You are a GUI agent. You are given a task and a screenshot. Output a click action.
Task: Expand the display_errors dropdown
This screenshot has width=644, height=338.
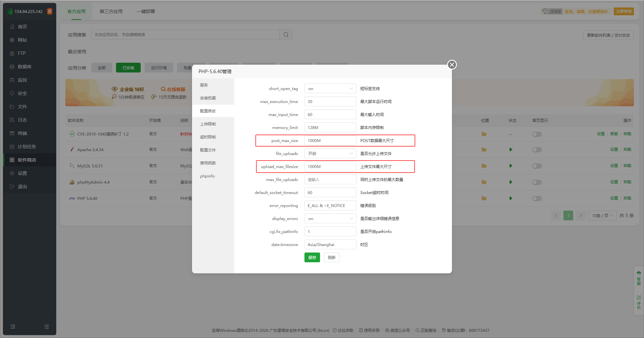click(330, 219)
